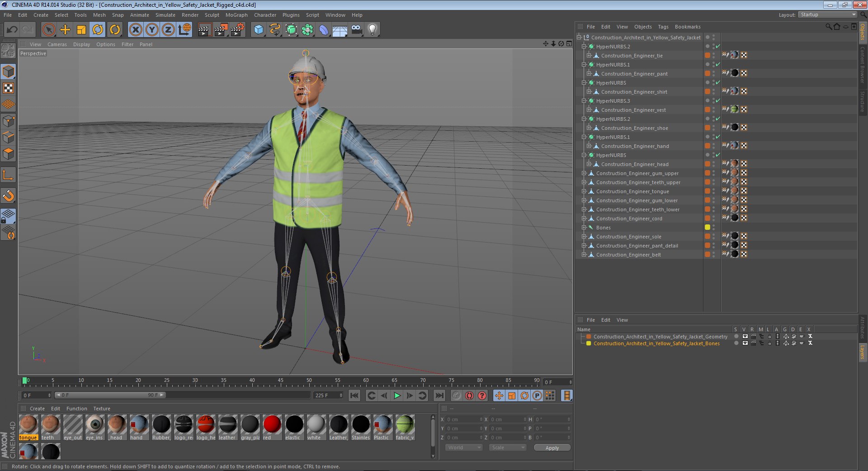
Task: Select the Rotate tool in toolbar
Action: click(98, 30)
